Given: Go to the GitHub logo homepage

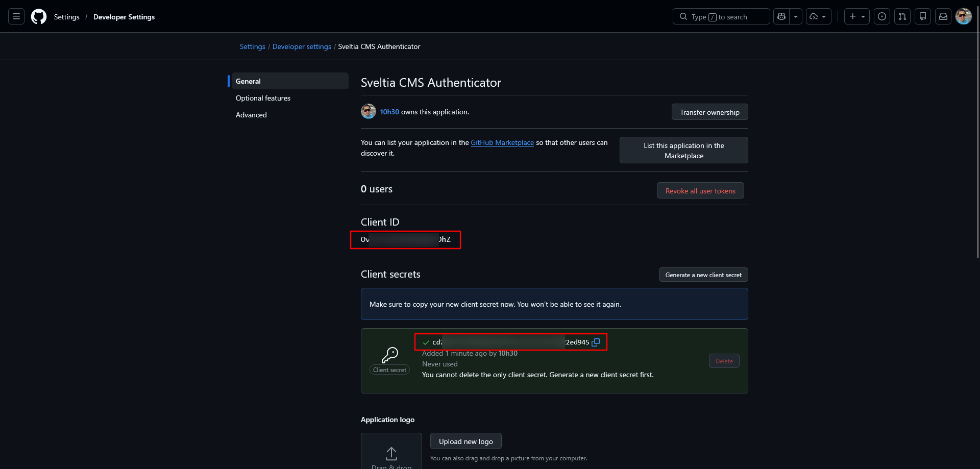Looking at the screenshot, I should click(39, 17).
